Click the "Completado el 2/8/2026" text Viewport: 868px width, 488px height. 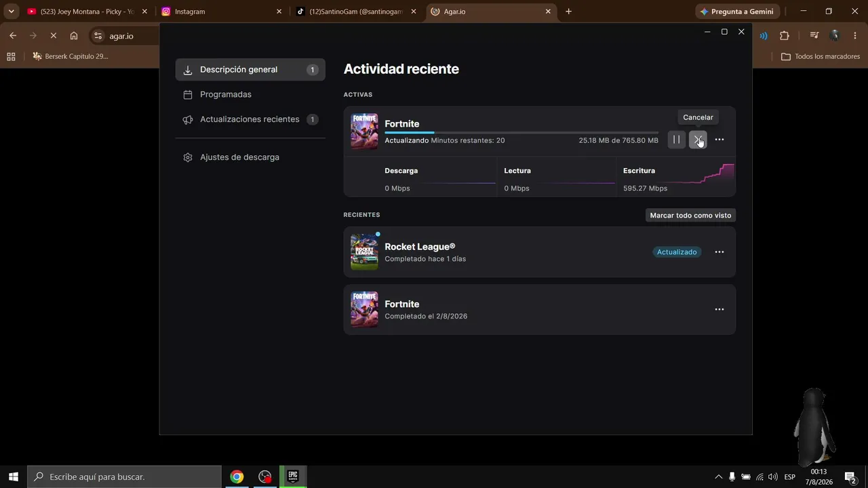coord(426,317)
